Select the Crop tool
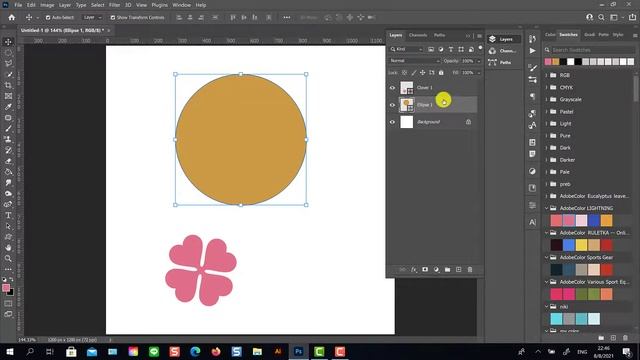 click(8, 85)
